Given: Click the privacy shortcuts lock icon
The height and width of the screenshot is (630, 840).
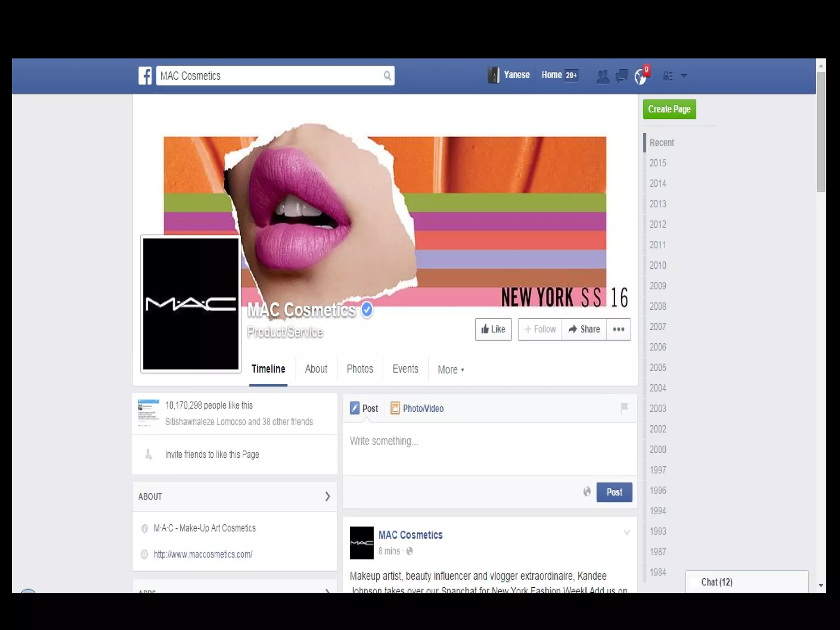Looking at the screenshot, I should point(668,76).
